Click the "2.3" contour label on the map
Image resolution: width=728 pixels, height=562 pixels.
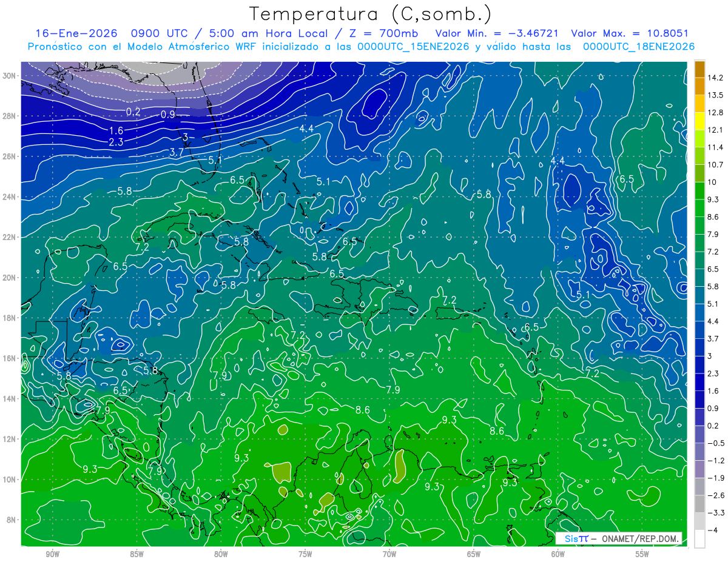pyautogui.click(x=116, y=142)
